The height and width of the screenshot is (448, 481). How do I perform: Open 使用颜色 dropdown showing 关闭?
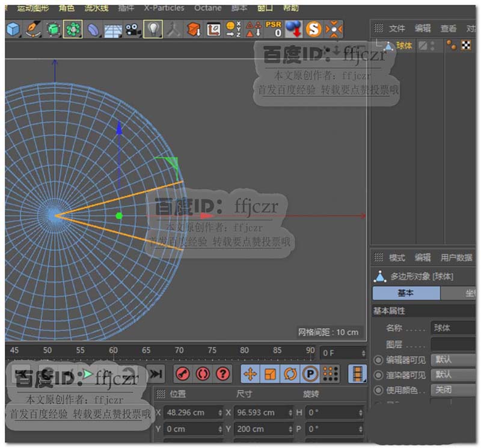453,390
